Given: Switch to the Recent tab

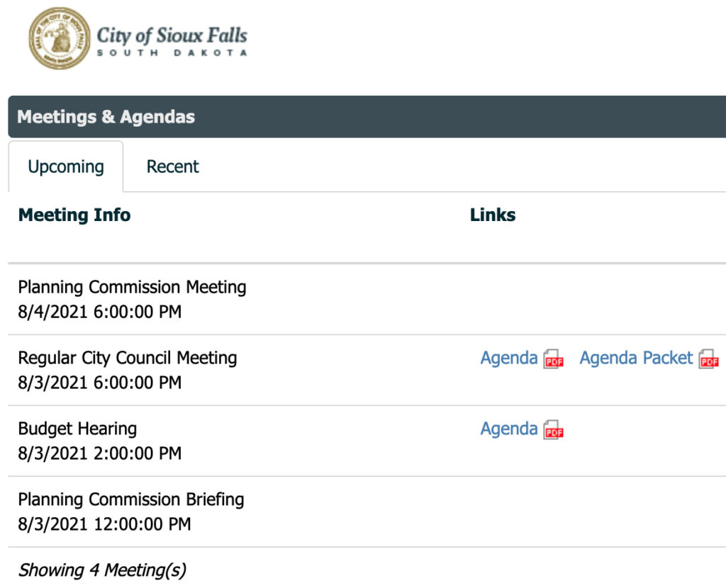Looking at the screenshot, I should 172,166.
